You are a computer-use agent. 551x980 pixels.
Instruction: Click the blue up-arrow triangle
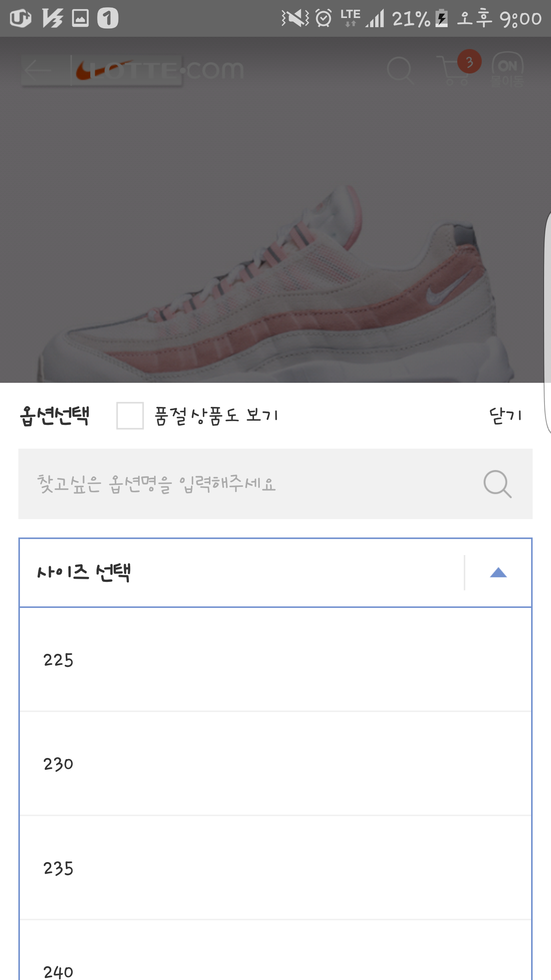coord(498,573)
